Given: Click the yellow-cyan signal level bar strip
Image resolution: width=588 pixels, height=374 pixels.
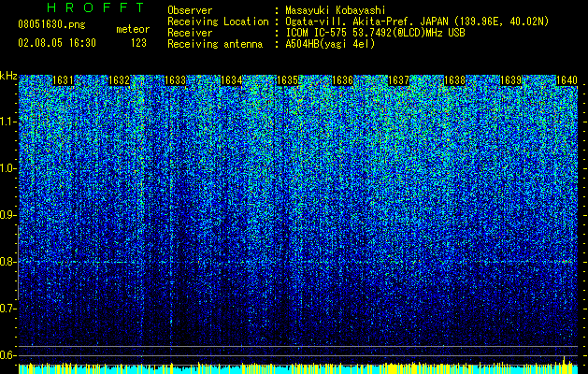Looking at the screenshot, I should pos(298,368).
